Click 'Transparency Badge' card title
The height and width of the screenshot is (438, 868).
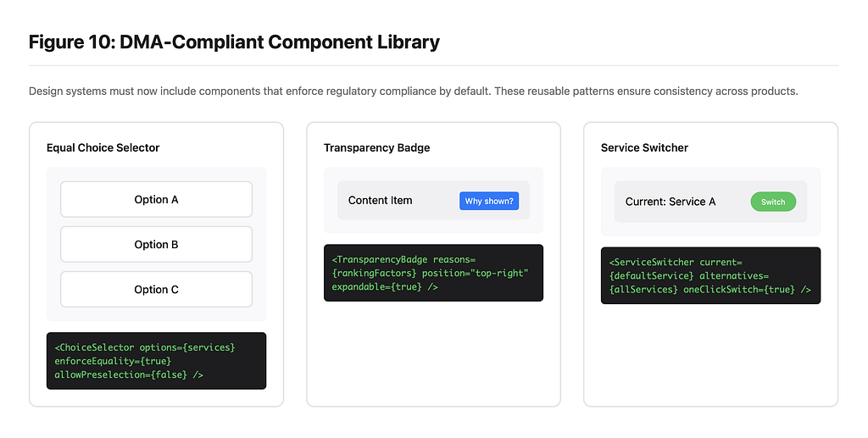(x=377, y=147)
